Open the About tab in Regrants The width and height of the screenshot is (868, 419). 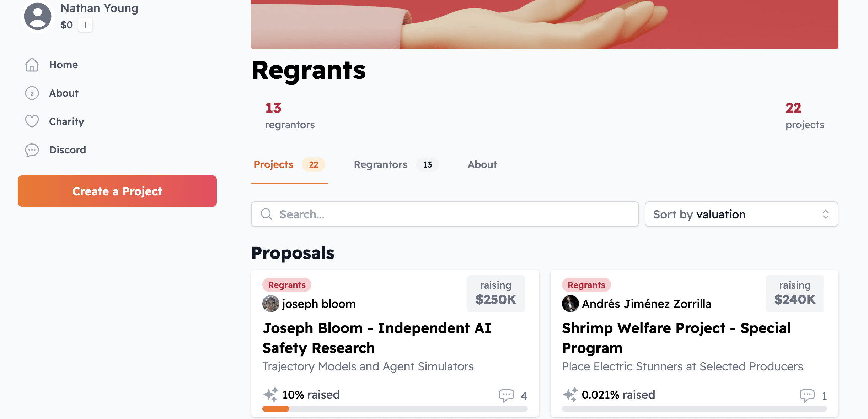point(482,164)
